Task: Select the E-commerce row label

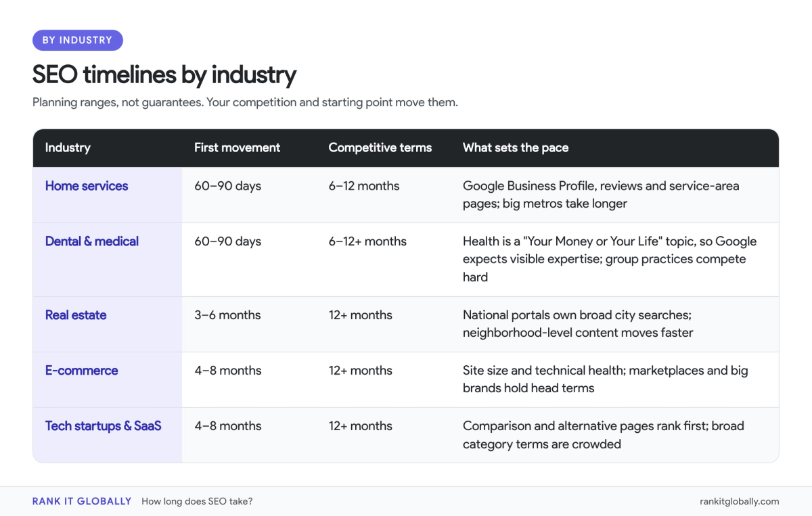Action: click(x=82, y=371)
